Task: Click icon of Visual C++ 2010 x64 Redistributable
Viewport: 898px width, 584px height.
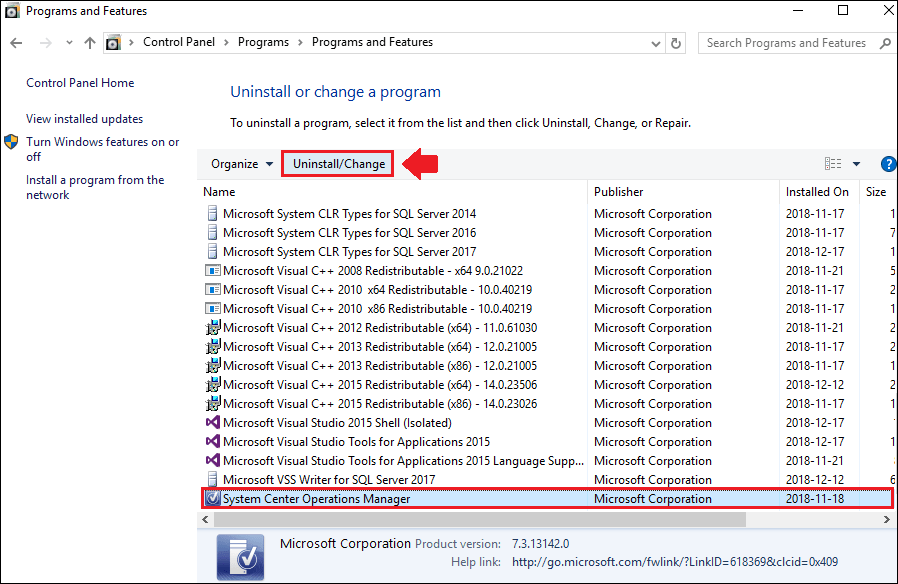Action: 212,289
